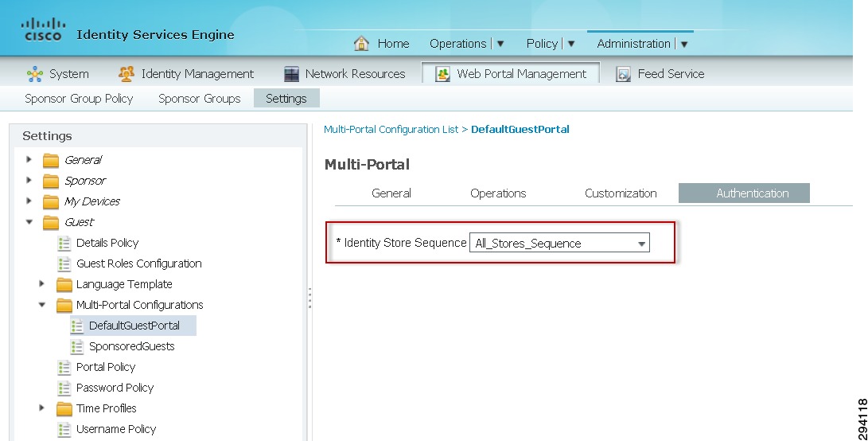Screen dimensions: 868x441
Task: Open the Policy menu arrow
Action: 571,44
